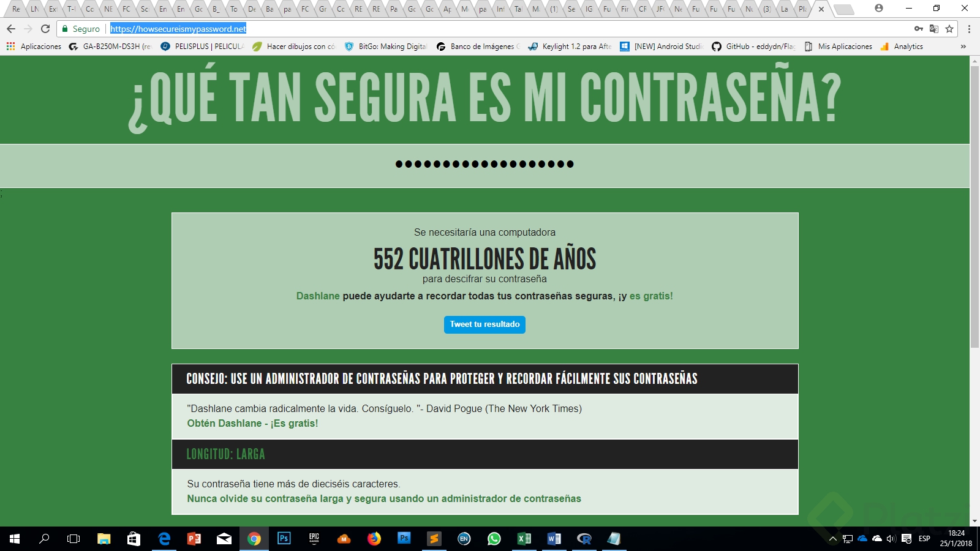Close the active browser tab
980x551 pixels.
821,9
